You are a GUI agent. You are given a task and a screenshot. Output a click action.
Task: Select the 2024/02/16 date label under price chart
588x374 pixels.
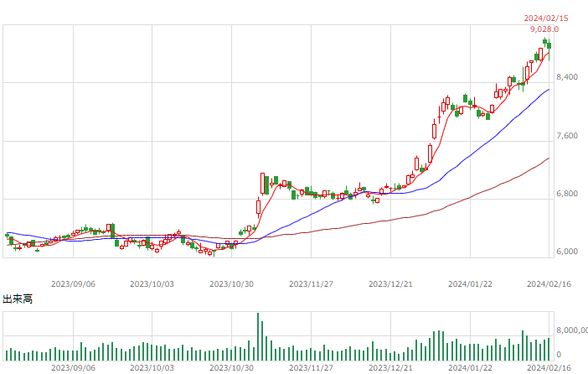549,284
